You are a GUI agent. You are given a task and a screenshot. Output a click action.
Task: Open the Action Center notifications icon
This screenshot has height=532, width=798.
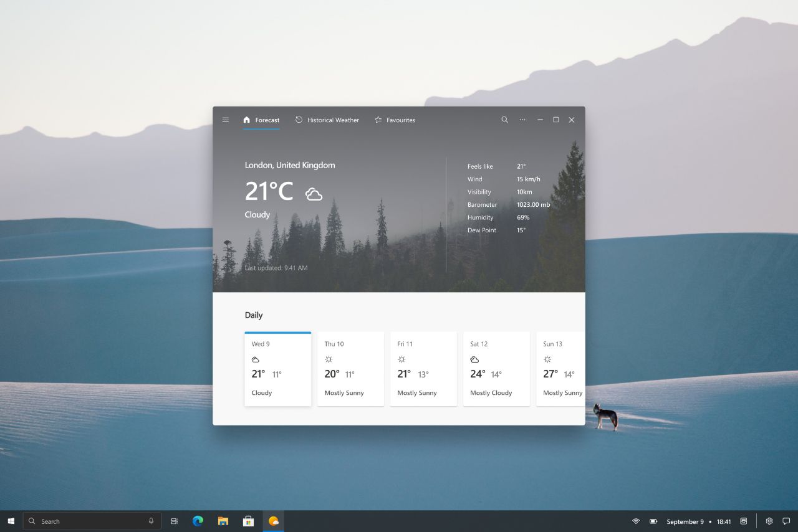point(786,521)
